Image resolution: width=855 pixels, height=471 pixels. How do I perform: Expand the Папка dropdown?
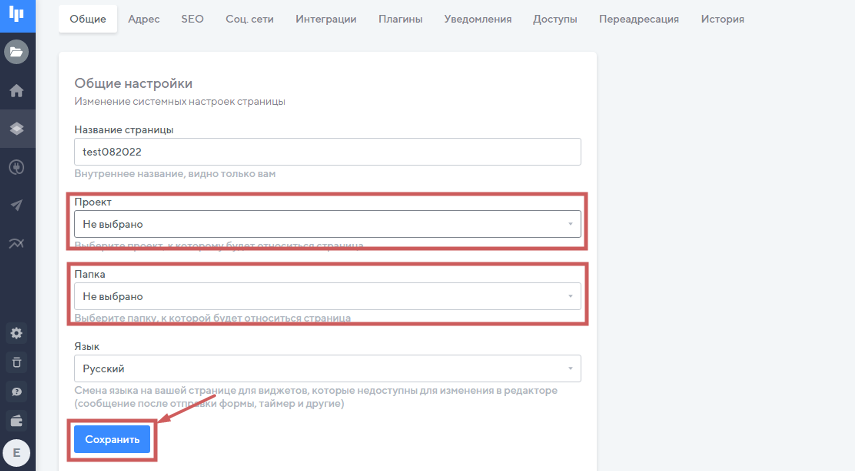pyautogui.click(x=327, y=296)
